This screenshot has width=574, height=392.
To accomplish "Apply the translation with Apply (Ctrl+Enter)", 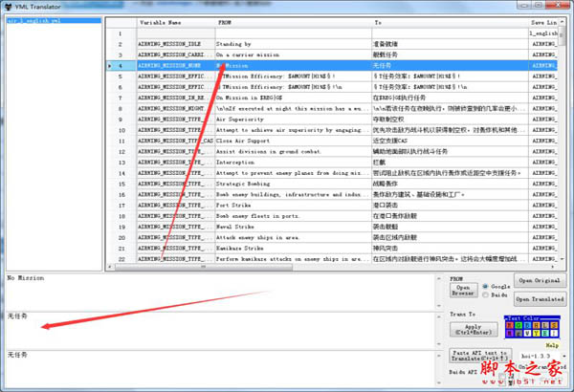I will pos(474,330).
